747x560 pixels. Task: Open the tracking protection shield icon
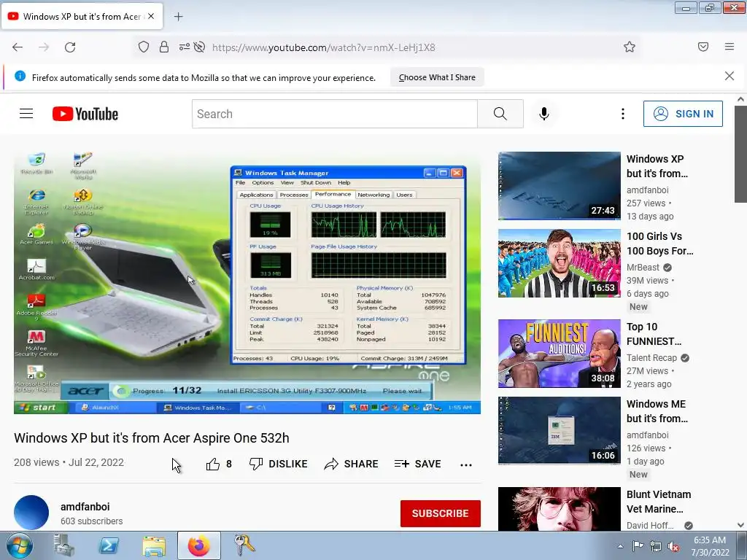click(144, 47)
